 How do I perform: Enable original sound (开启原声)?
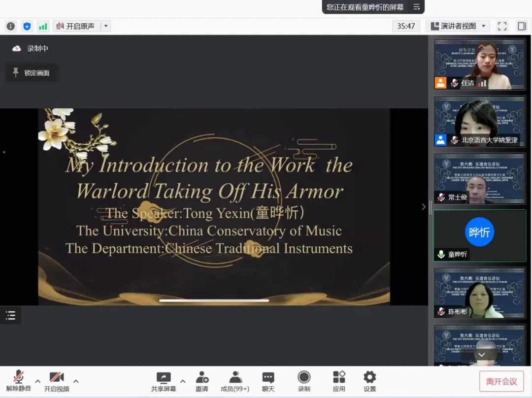(76, 26)
